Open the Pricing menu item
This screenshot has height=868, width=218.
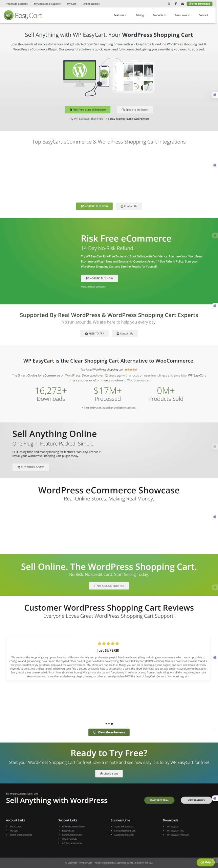140,15
